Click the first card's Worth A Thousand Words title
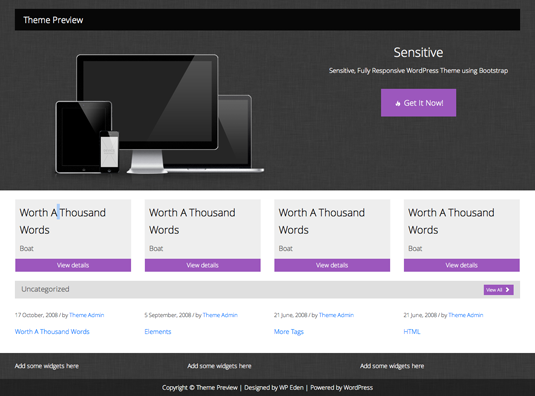535x396 pixels. point(62,221)
